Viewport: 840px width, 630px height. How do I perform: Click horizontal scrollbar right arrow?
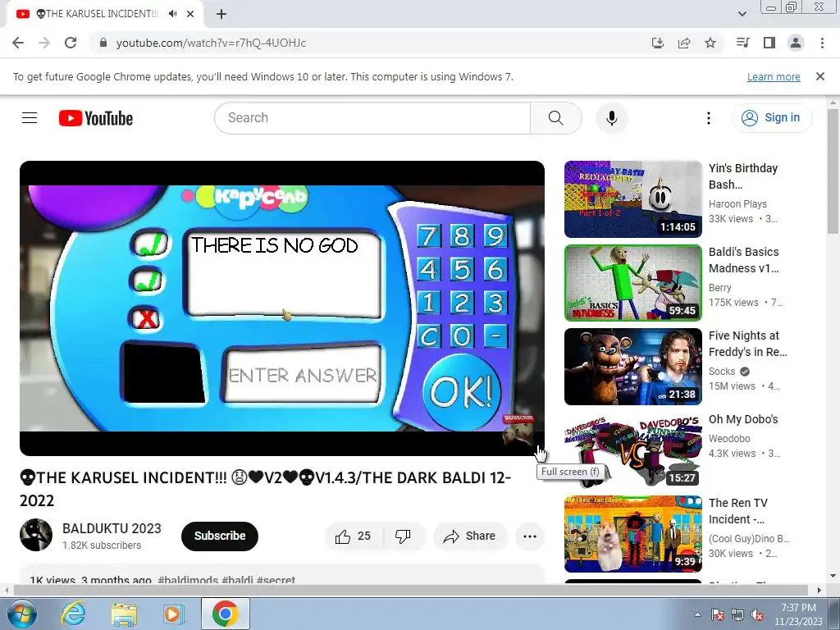tap(819, 590)
